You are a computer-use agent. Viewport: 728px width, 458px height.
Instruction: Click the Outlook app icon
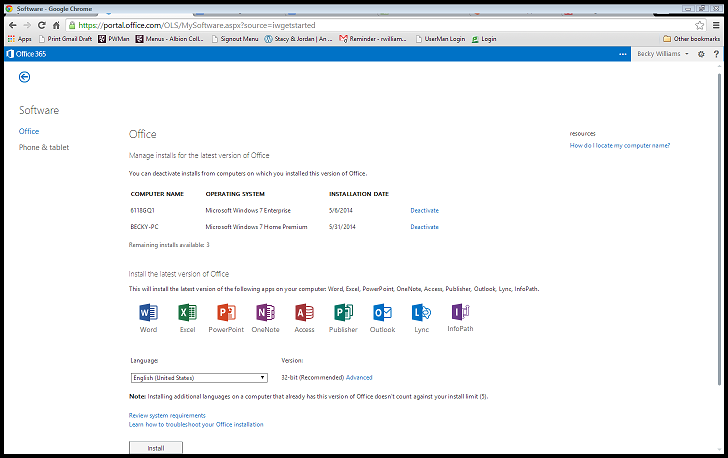click(x=382, y=313)
